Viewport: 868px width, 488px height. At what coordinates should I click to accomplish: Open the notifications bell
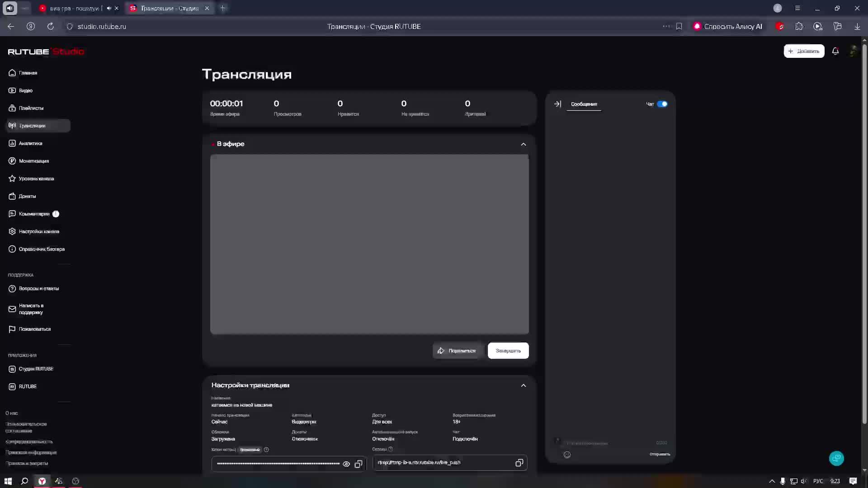click(835, 51)
